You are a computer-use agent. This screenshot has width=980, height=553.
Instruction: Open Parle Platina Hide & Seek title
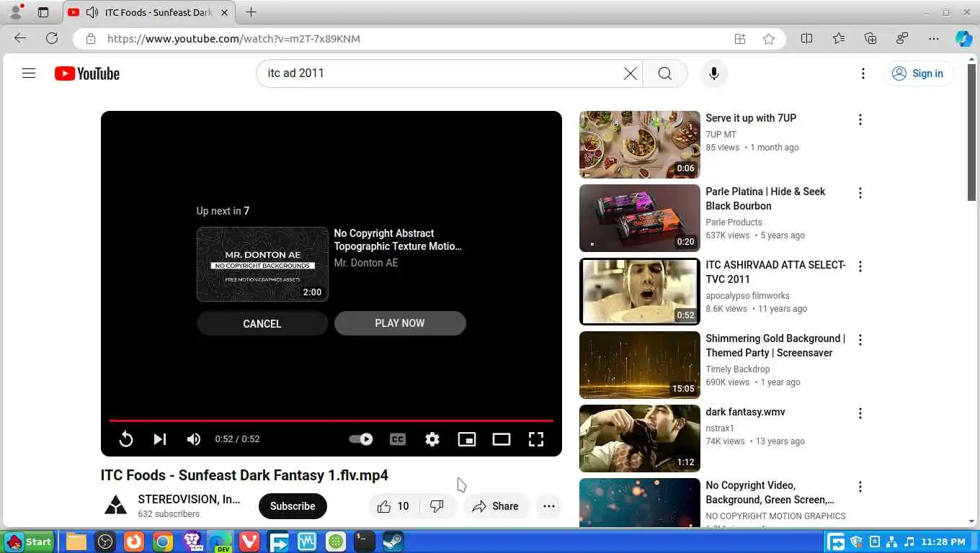pyautogui.click(x=765, y=199)
